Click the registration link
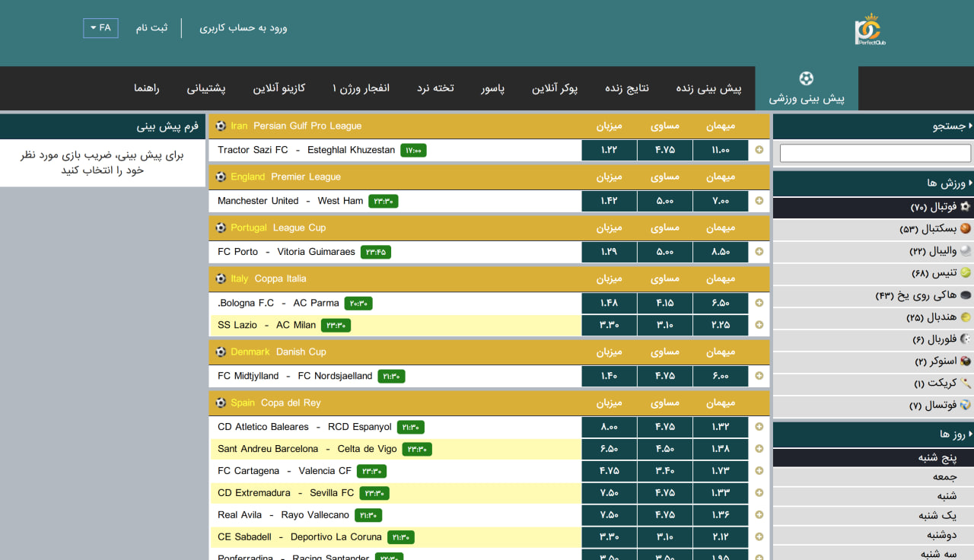This screenshot has height=560, width=974. pyautogui.click(x=152, y=28)
